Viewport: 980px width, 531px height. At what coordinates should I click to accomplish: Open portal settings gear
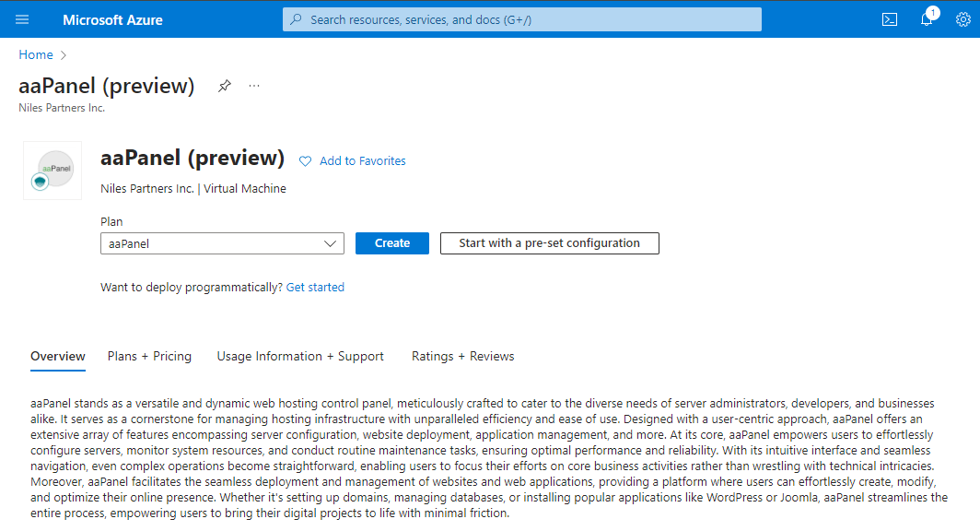962,19
